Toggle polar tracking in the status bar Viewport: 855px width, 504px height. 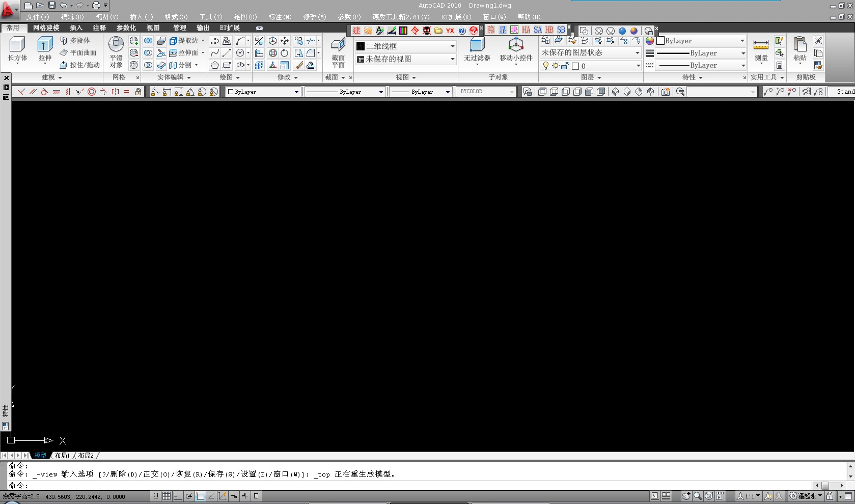pyautogui.click(x=189, y=496)
